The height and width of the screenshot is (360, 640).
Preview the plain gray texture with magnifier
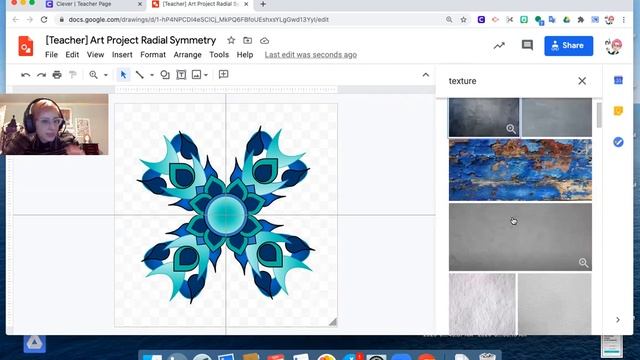click(583, 263)
